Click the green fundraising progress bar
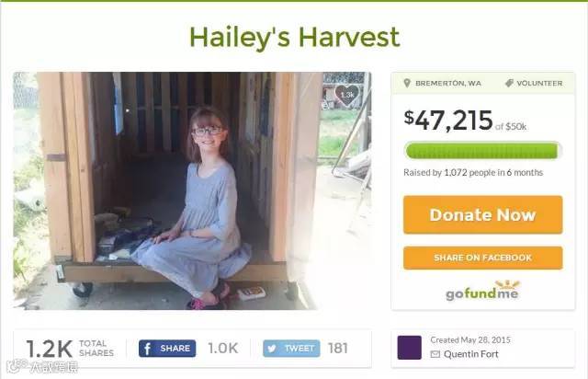This screenshot has height=379, width=588. 482,151
